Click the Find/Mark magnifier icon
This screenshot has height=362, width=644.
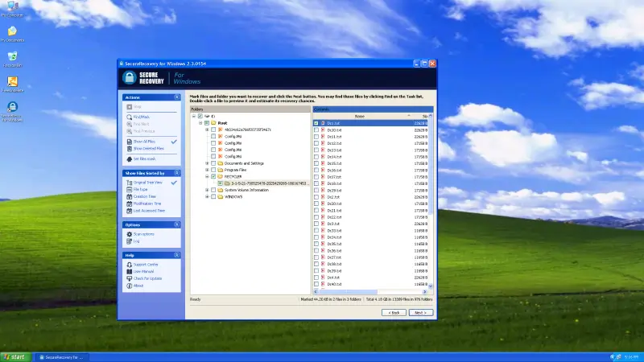point(130,117)
